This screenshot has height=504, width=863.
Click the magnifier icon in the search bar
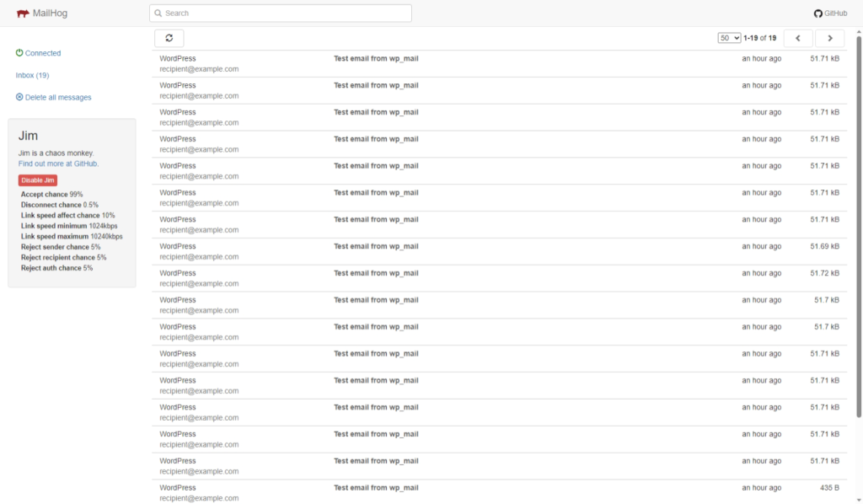tap(158, 13)
